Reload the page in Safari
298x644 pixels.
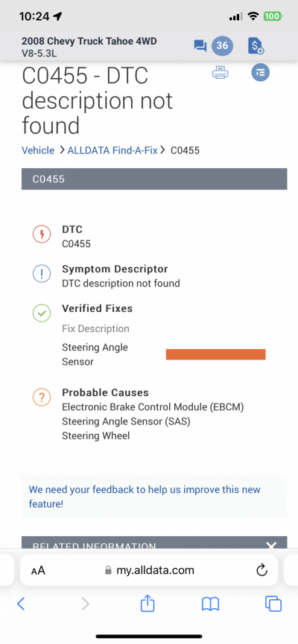point(261,570)
